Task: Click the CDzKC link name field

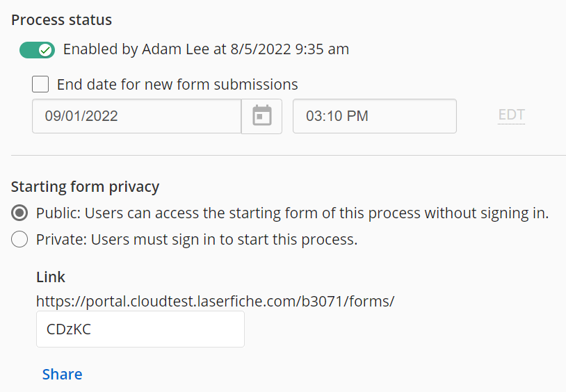Action: [140, 329]
